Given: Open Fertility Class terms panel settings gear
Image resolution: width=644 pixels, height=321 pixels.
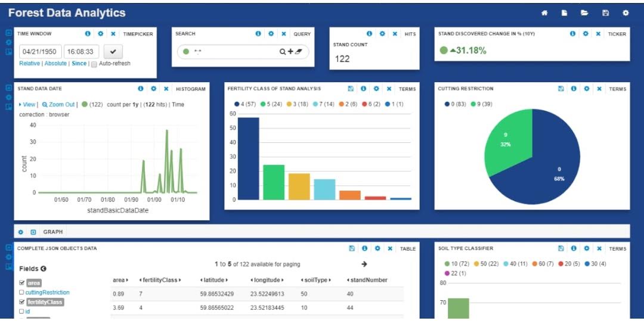Looking at the screenshot, I should 376,89.
